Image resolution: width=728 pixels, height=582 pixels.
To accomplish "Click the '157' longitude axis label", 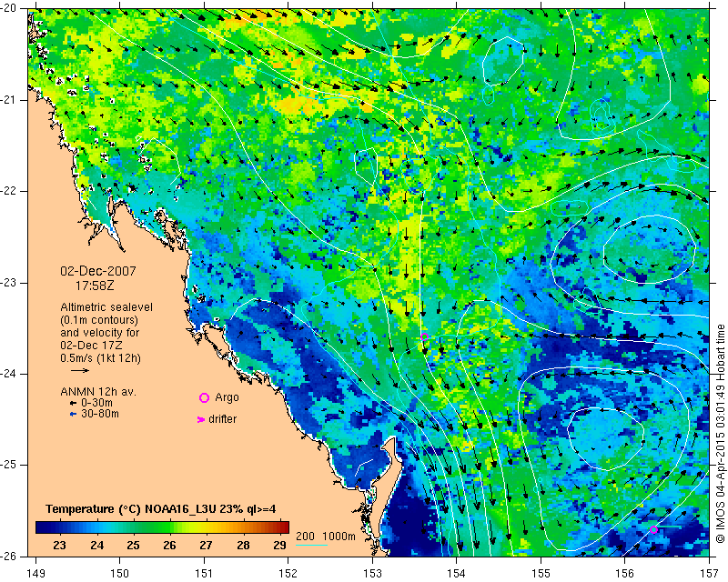I will click(x=709, y=574).
